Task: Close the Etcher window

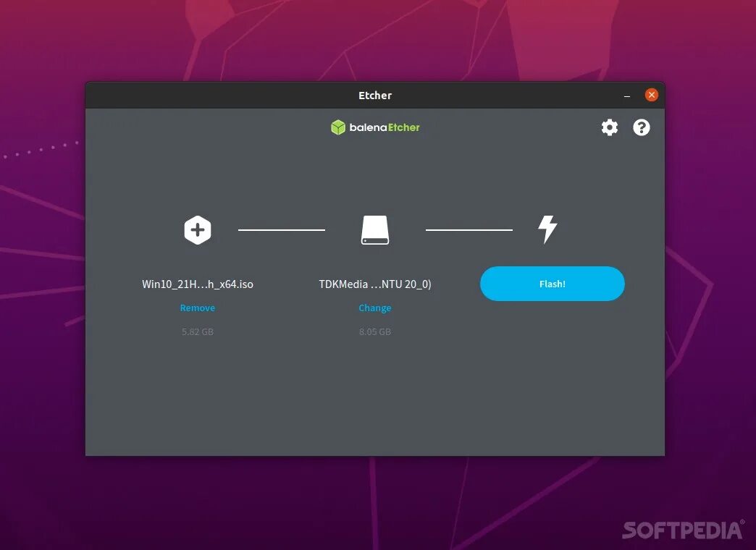Action: (652, 95)
